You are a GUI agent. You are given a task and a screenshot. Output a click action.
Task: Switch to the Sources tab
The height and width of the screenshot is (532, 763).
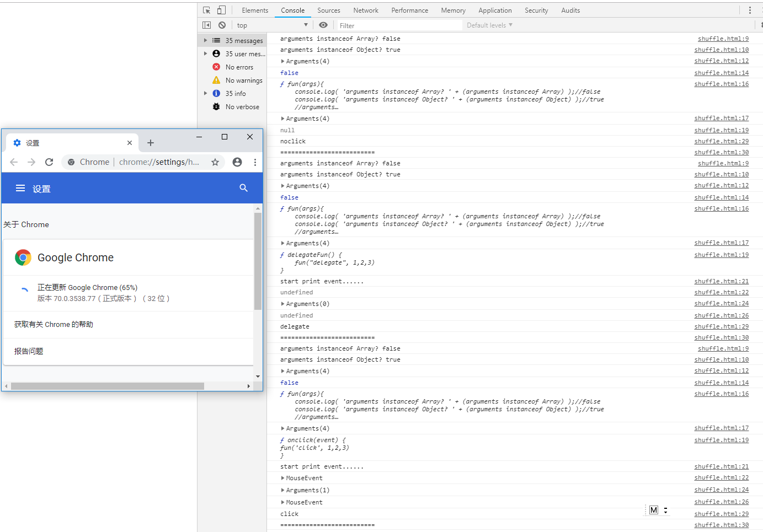329,10
